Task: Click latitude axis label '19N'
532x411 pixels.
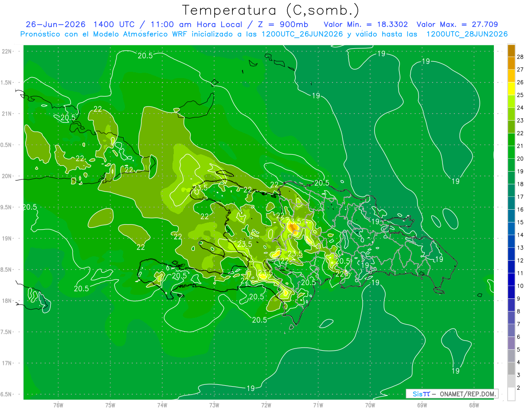Action: (x=7, y=238)
